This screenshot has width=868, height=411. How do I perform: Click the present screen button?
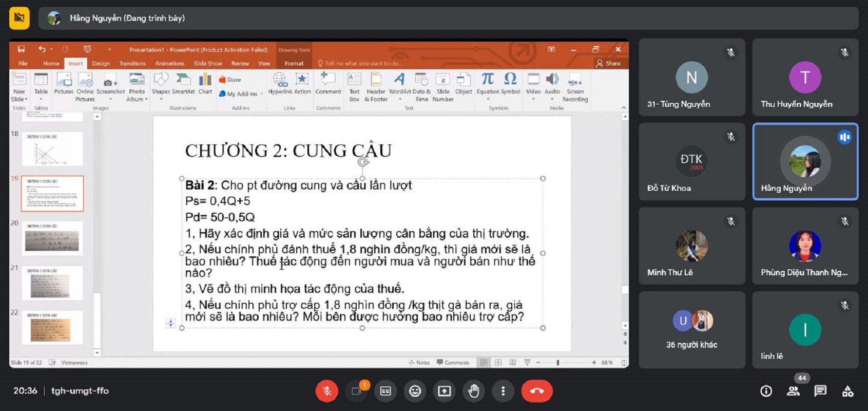pos(444,391)
